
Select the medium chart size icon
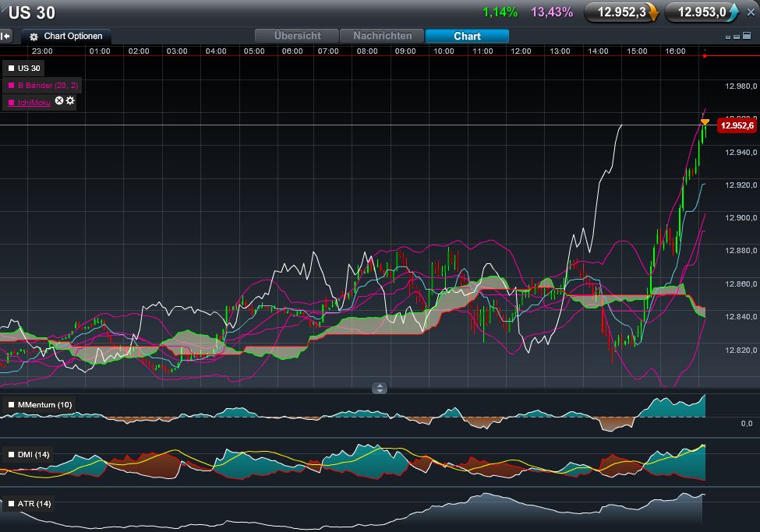tap(737, 37)
